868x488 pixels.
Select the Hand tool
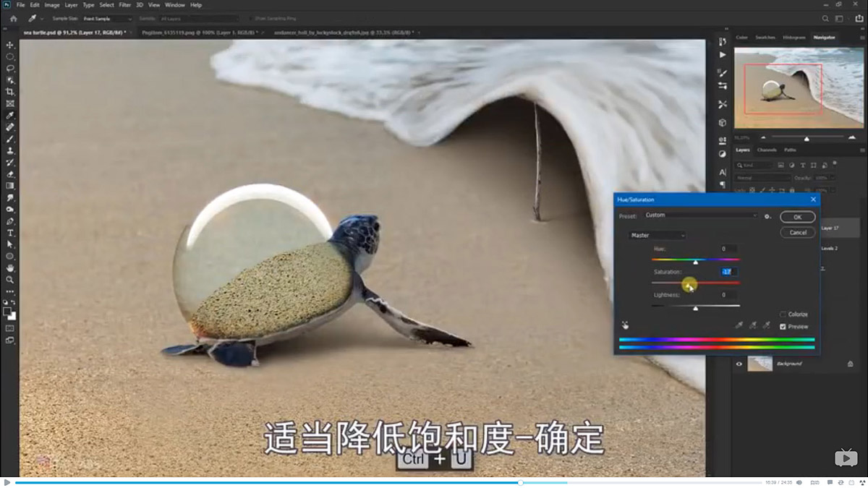[10, 267]
